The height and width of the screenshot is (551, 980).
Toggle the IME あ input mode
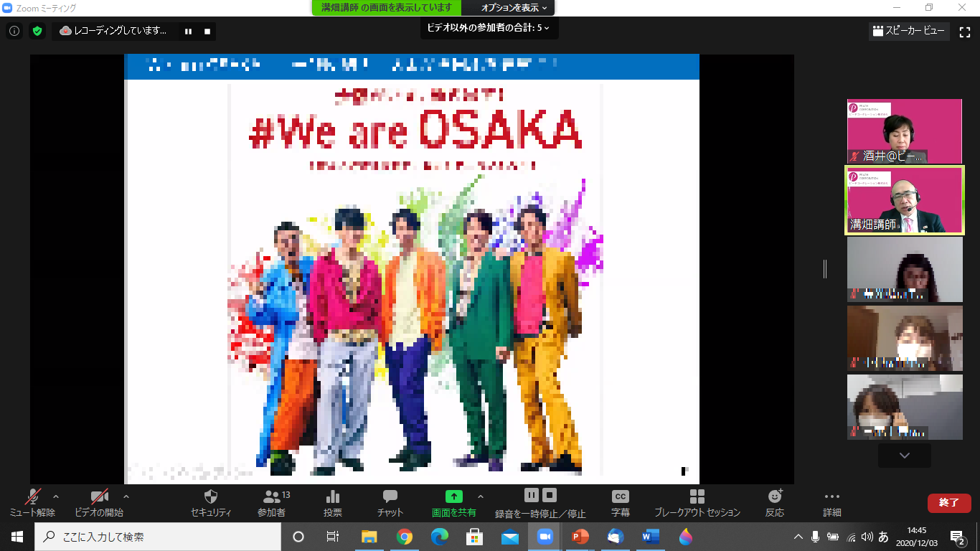coord(883,537)
